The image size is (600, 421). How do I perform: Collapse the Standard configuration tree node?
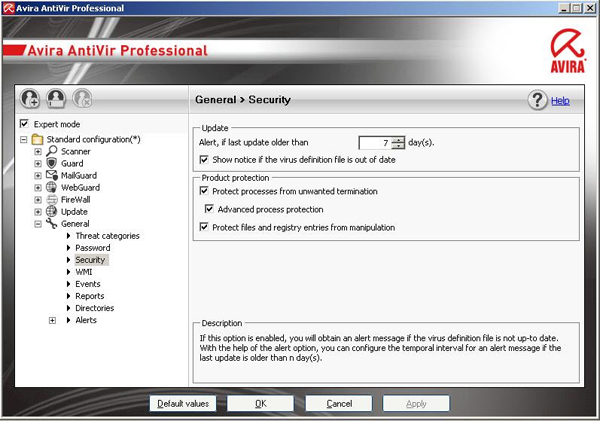point(24,139)
